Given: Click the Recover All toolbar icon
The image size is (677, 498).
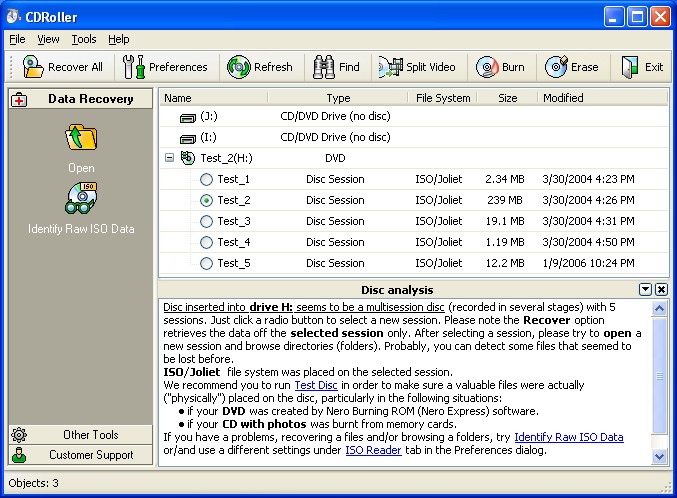Looking at the screenshot, I should coord(33,67).
